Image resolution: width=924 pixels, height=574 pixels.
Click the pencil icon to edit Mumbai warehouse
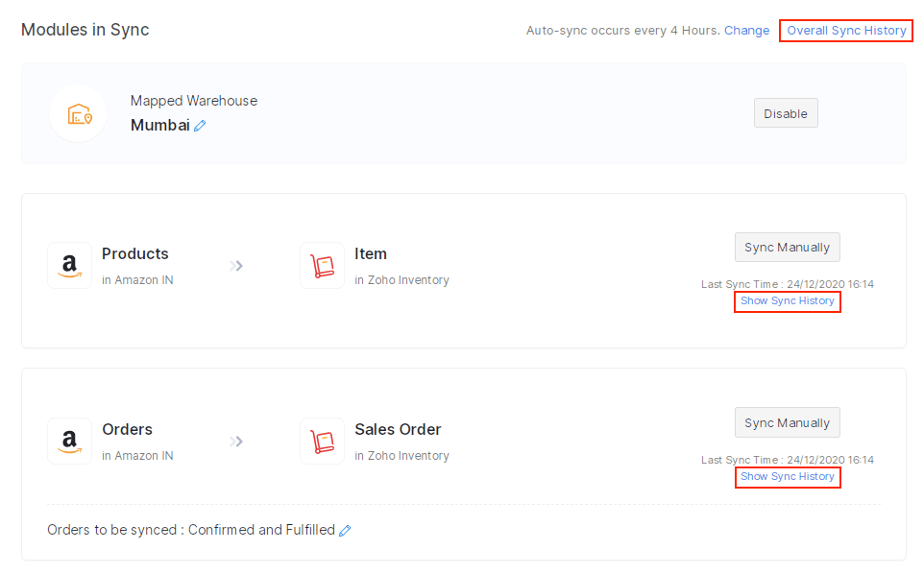coord(200,125)
